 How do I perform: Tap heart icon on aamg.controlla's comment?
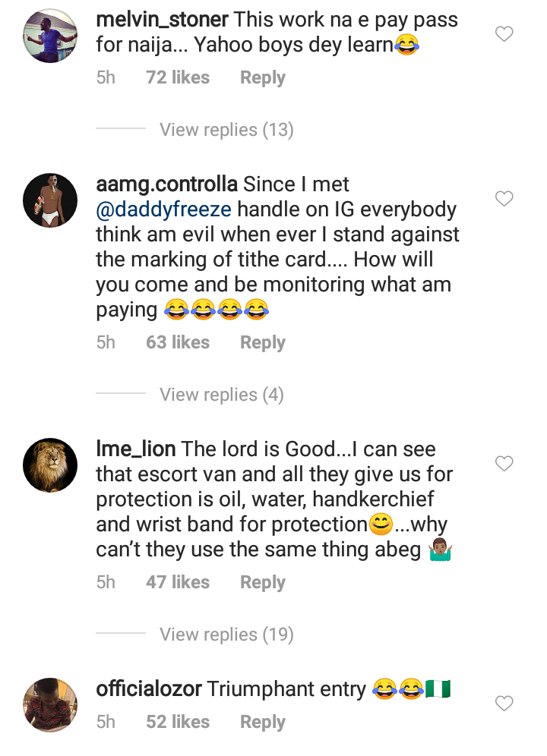click(x=504, y=199)
